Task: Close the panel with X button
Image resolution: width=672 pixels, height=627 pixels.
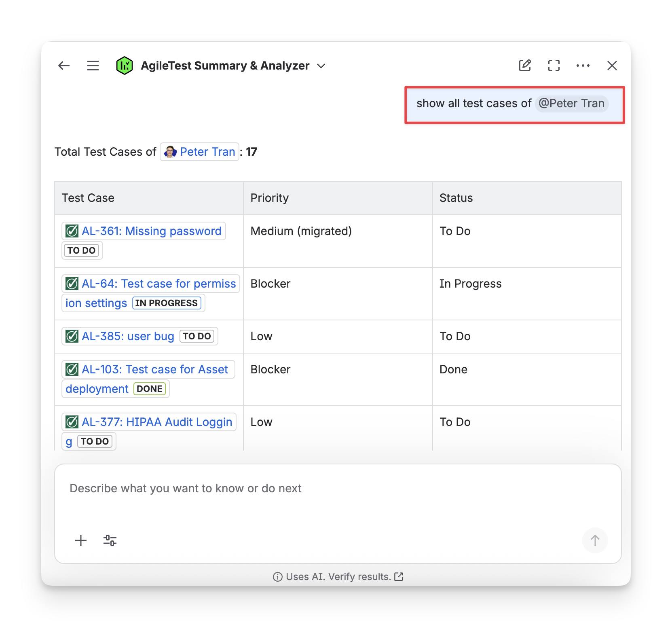Action: coord(612,66)
